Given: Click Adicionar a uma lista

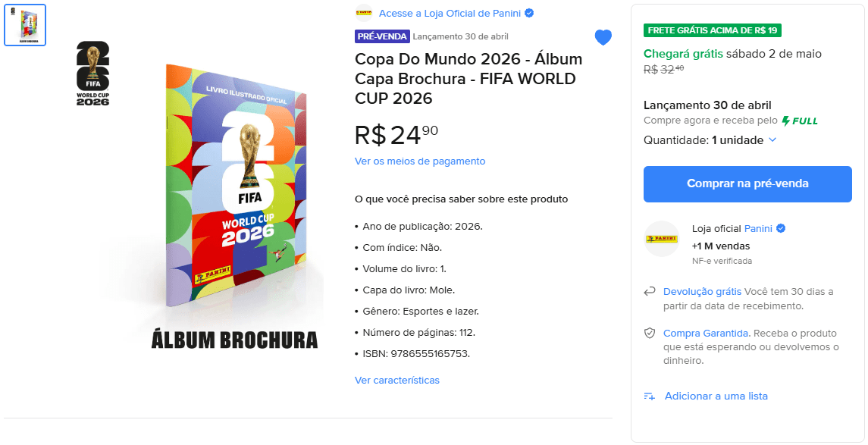Looking at the screenshot, I should 716,396.
